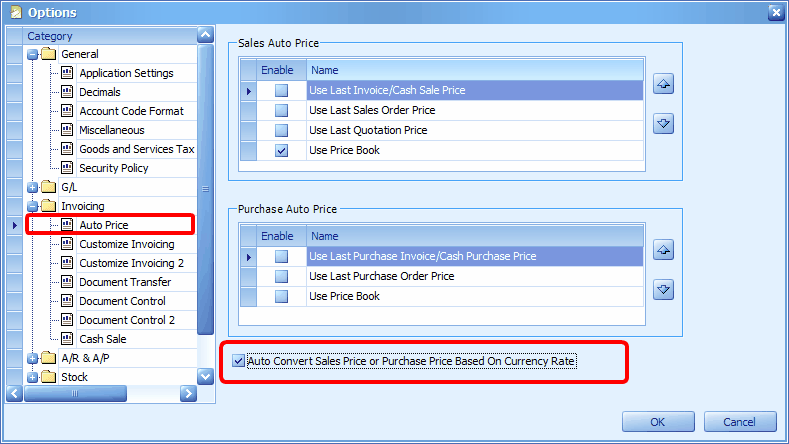Click the icon next to Application Settings

click(67, 73)
